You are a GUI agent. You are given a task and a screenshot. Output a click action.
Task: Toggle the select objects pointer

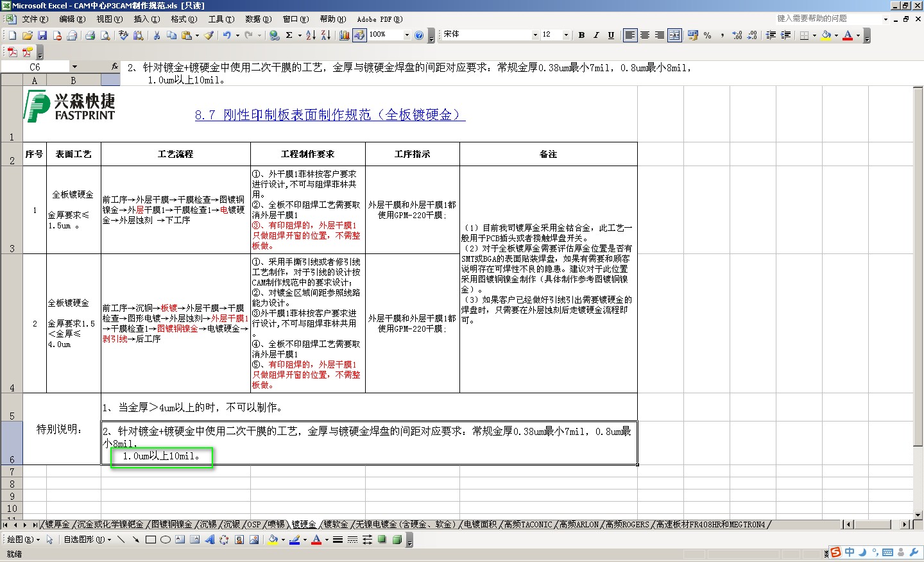(49, 540)
